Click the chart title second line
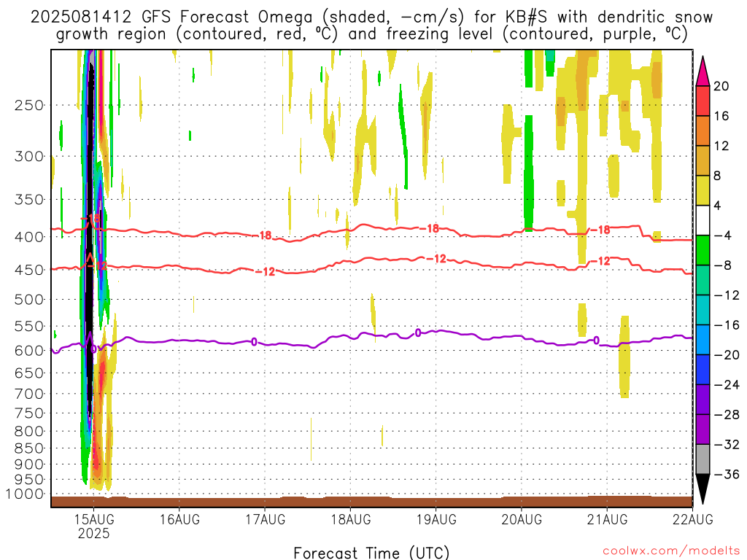The image size is (747, 560). tap(371, 34)
